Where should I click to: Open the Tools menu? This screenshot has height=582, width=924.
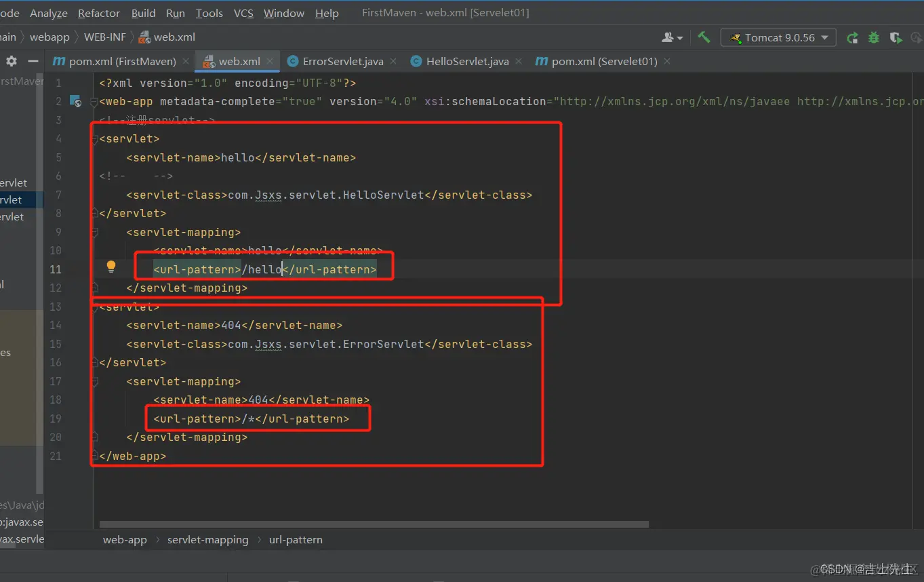click(x=209, y=13)
